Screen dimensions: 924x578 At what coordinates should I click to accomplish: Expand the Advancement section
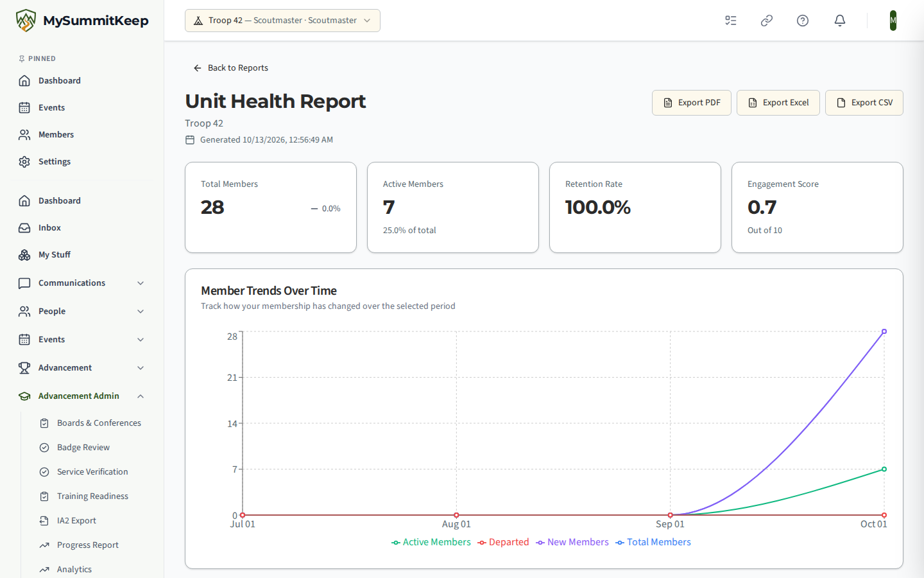[x=82, y=367]
